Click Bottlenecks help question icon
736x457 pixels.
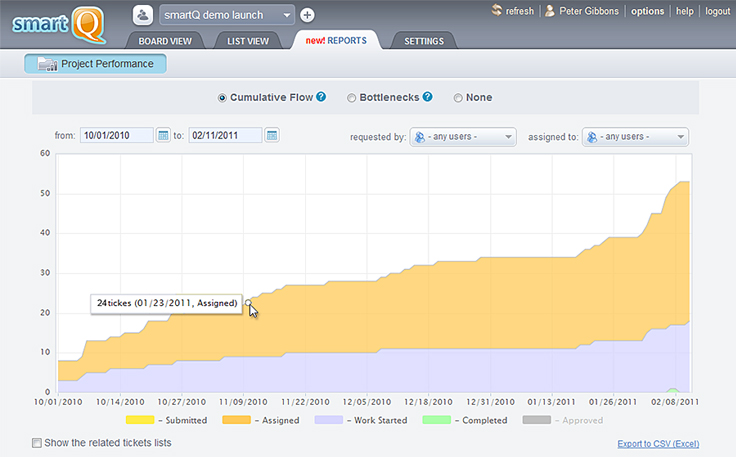coord(427,97)
